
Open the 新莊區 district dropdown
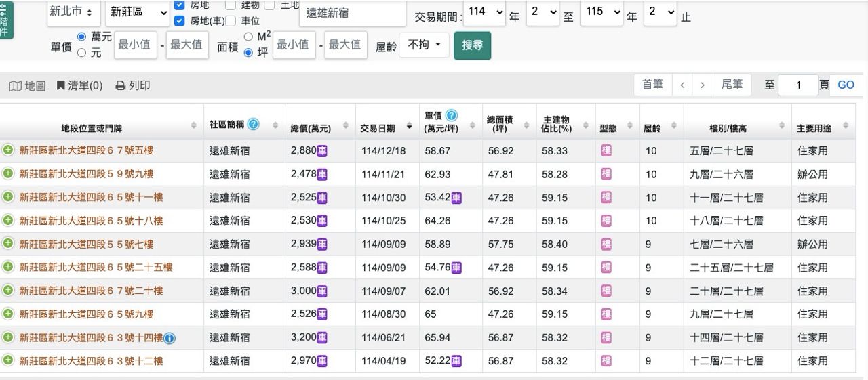coord(138,12)
